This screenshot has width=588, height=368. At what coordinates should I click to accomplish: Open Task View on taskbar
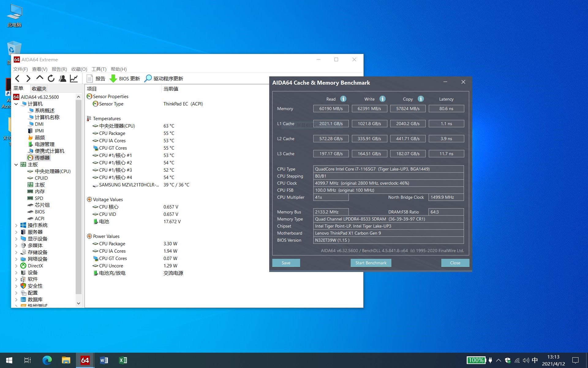(28, 360)
